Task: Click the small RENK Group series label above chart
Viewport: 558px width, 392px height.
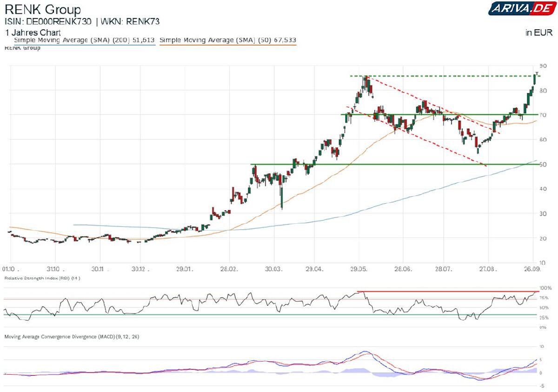Action: (22, 48)
